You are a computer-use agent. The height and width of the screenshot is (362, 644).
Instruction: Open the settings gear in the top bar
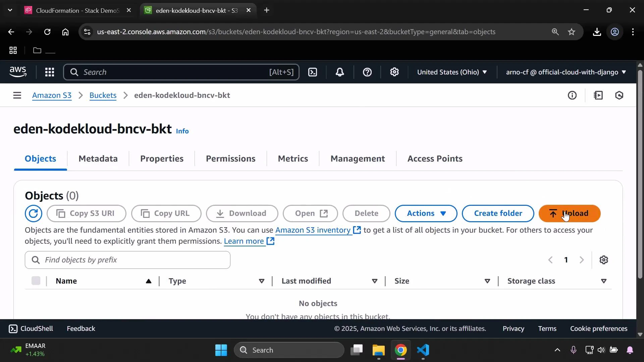click(x=394, y=72)
